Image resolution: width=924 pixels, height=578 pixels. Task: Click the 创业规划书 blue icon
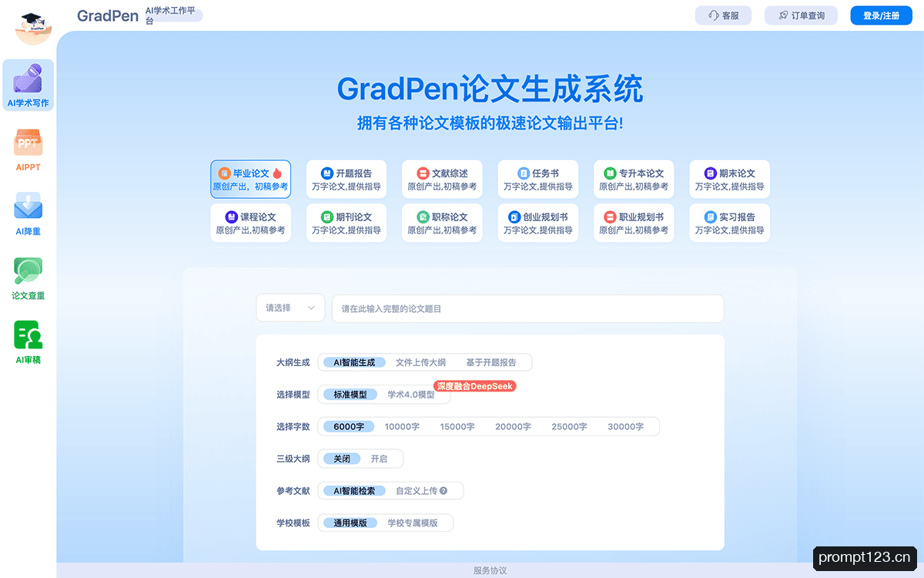pyautogui.click(x=514, y=217)
